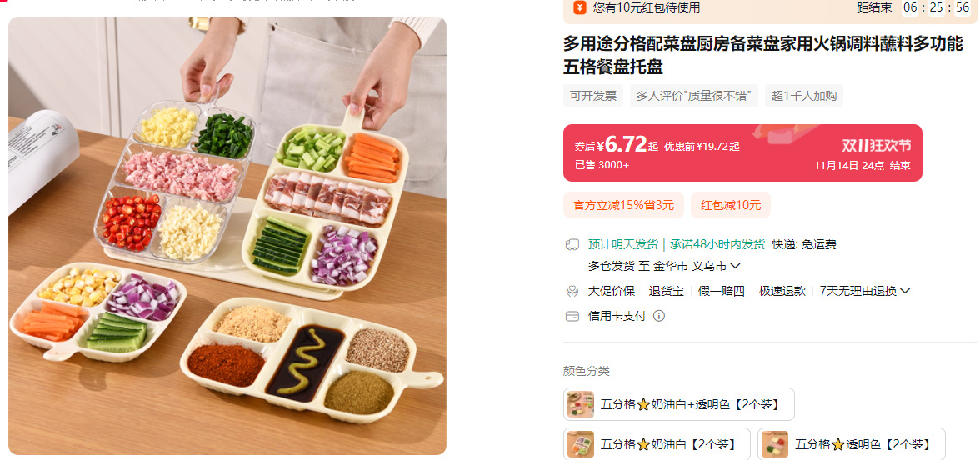Open the 可开发票 tag
The width and height of the screenshot is (980, 460).
coord(593,96)
